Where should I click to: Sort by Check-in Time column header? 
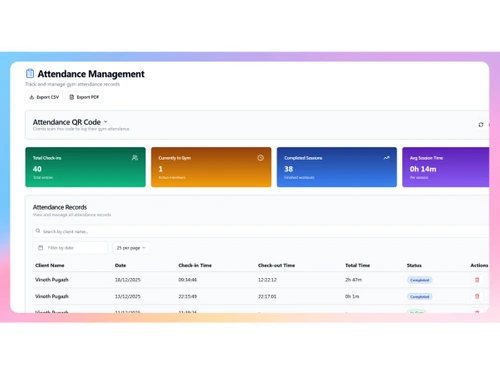[x=195, y=265]
